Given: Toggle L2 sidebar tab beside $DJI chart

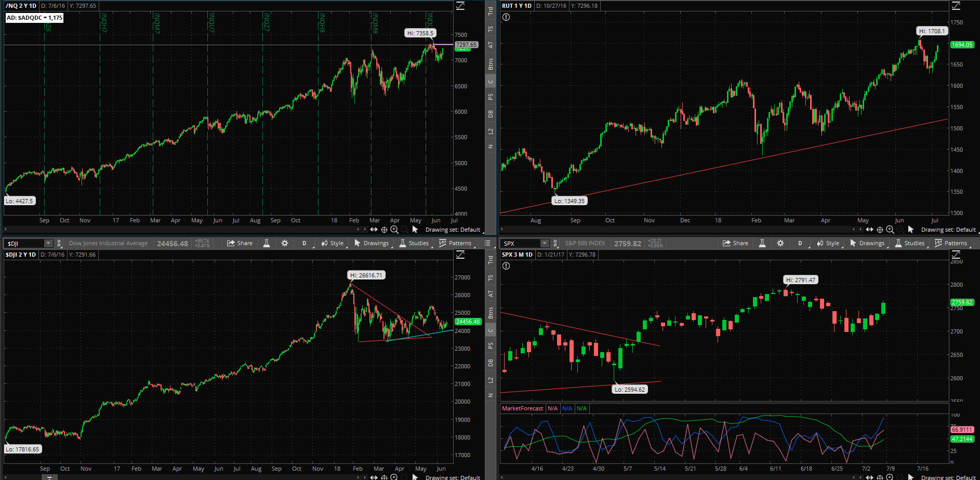Looking at the screenshot, I should point(491,380).
